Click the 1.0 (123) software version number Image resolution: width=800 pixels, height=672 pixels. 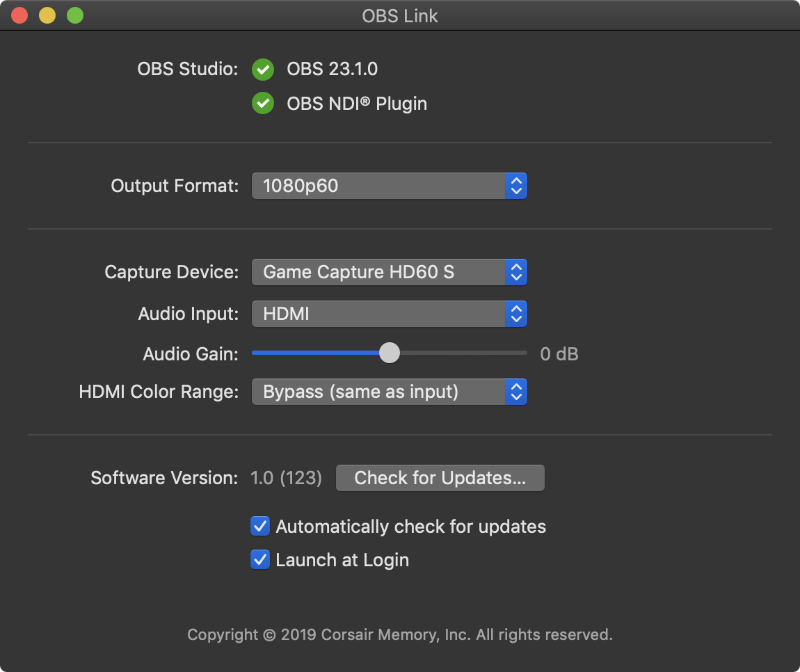[x=286, y=478]
